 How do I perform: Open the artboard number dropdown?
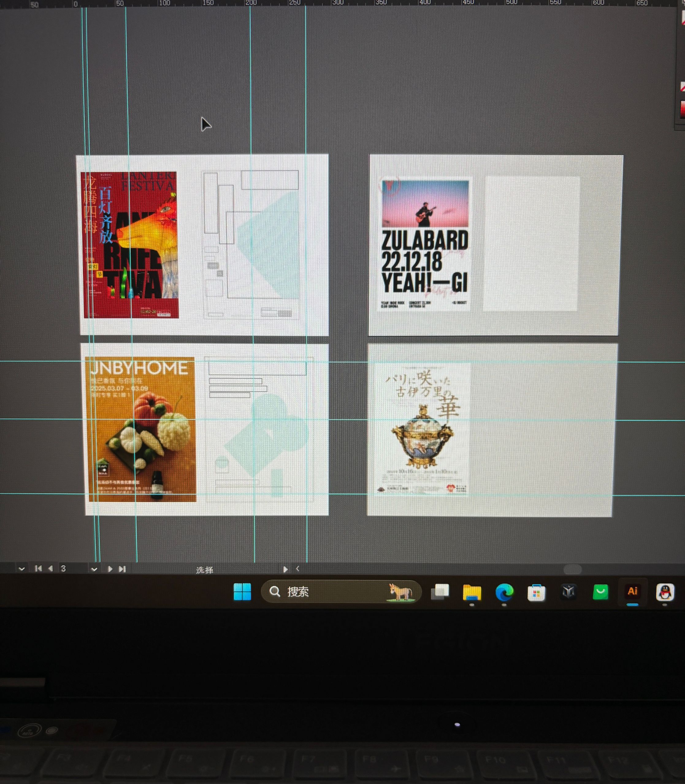point(94,569)
